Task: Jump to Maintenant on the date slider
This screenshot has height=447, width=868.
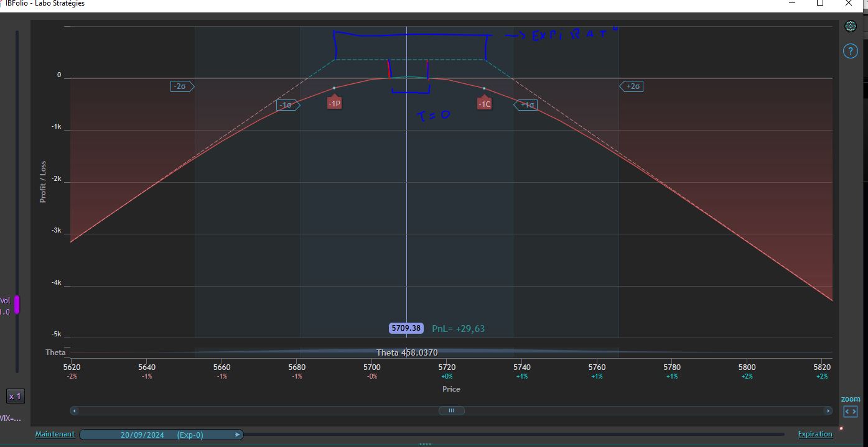Action: (55, 434)
